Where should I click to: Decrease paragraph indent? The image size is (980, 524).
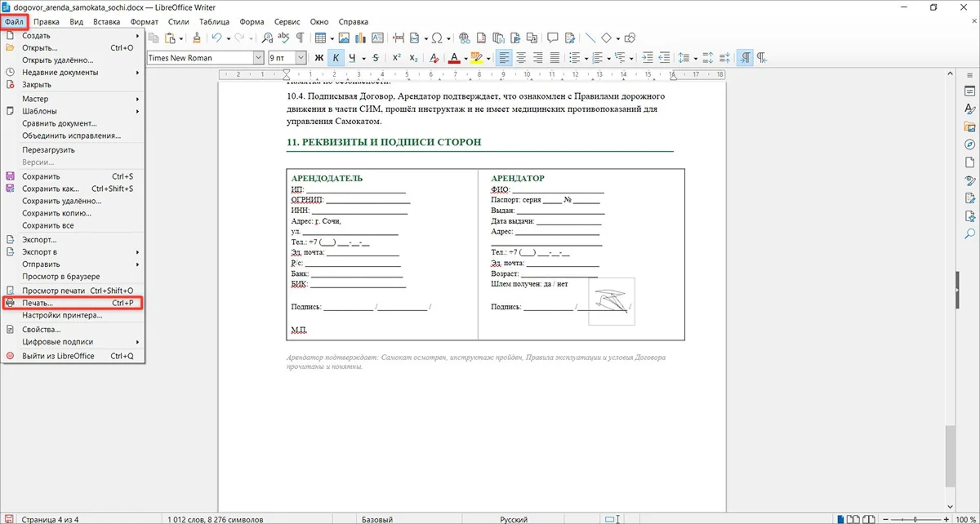tap(665, 58)
